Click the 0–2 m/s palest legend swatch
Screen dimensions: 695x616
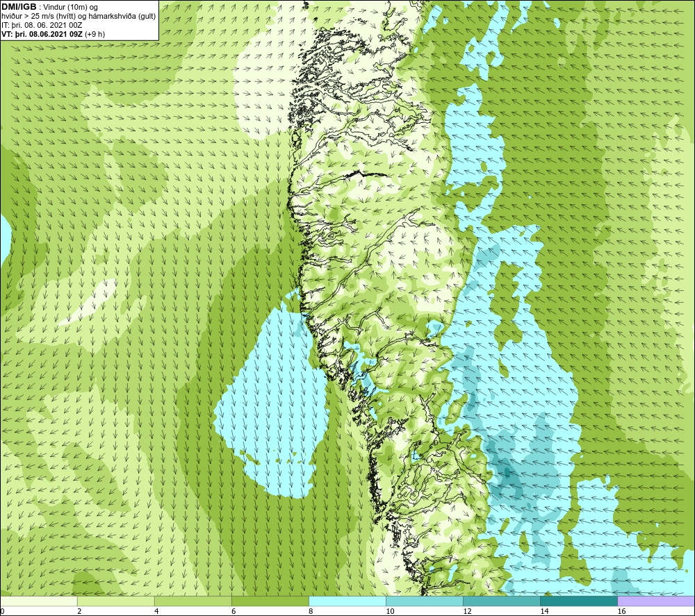click(38, 601)
